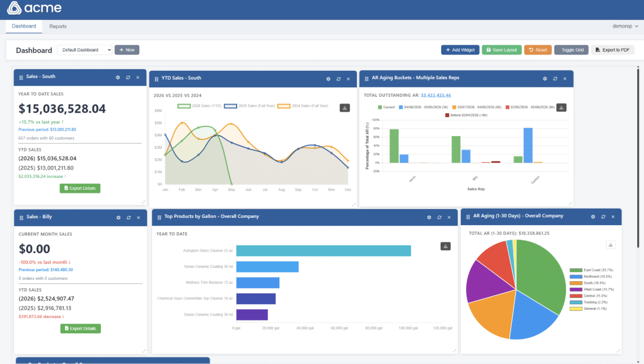Refresh the Sales - South widget

click(x=128, y=77)
